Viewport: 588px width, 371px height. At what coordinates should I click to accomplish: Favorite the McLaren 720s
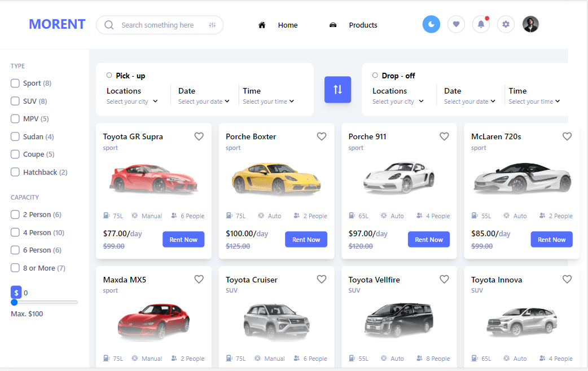pos(567,136)
